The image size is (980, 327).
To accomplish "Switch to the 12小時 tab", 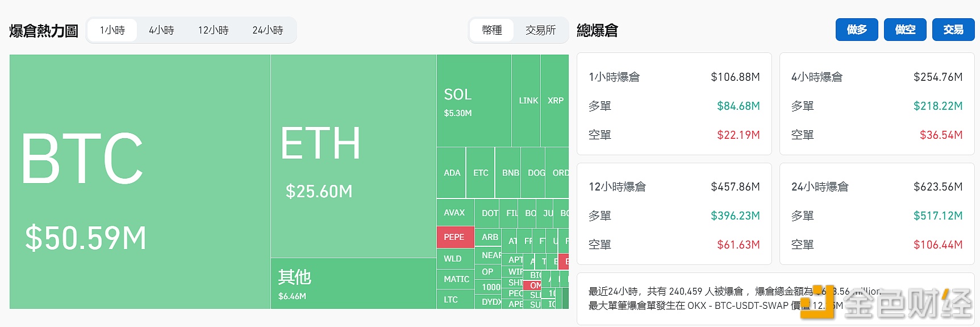I will (x=213, y=30).
